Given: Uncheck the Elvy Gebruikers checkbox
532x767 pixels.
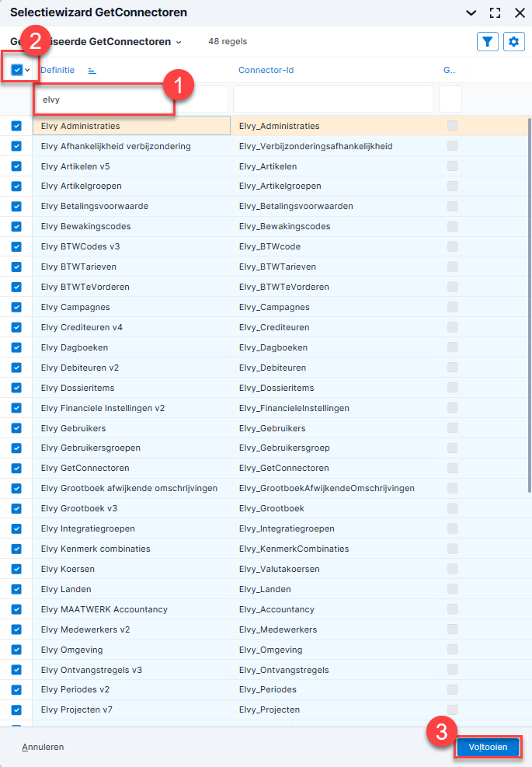Looking at the screenshot, I should [x=16, y=428].
